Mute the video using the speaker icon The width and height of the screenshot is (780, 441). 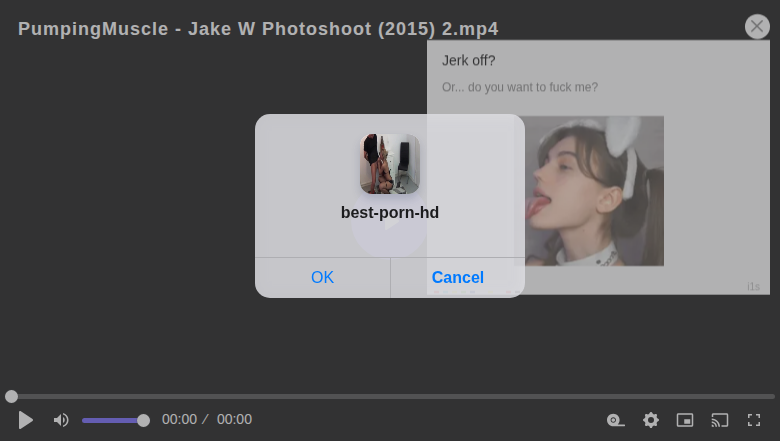tap(61, 420)
